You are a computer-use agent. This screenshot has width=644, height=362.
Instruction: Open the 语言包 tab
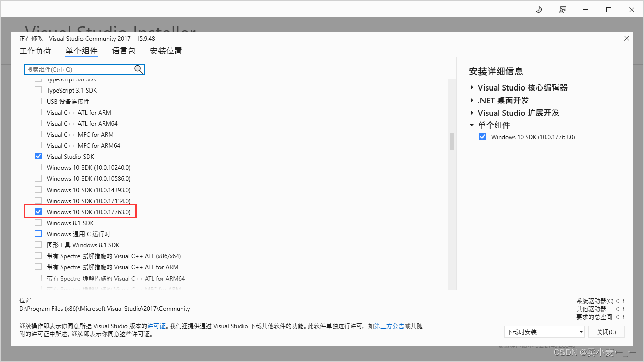(124, 51)
